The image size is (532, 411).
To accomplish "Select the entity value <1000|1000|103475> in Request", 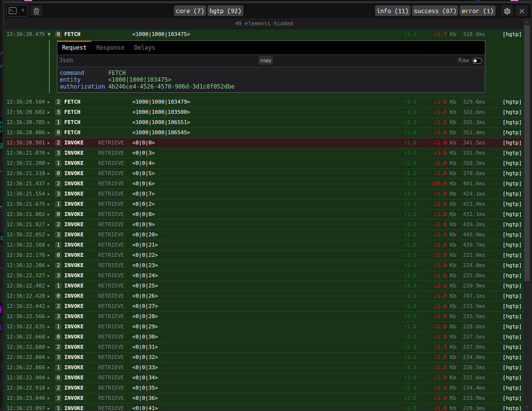I will coord(140,80).
